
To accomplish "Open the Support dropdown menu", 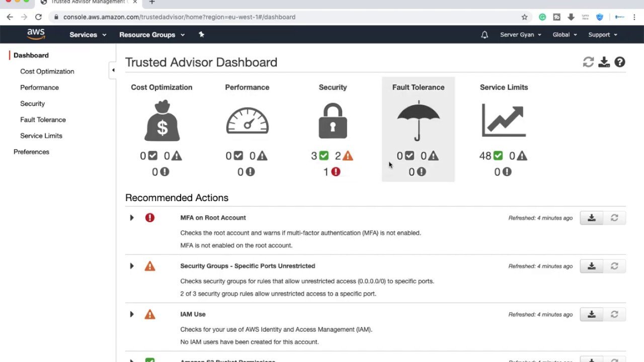I will 603,35.
